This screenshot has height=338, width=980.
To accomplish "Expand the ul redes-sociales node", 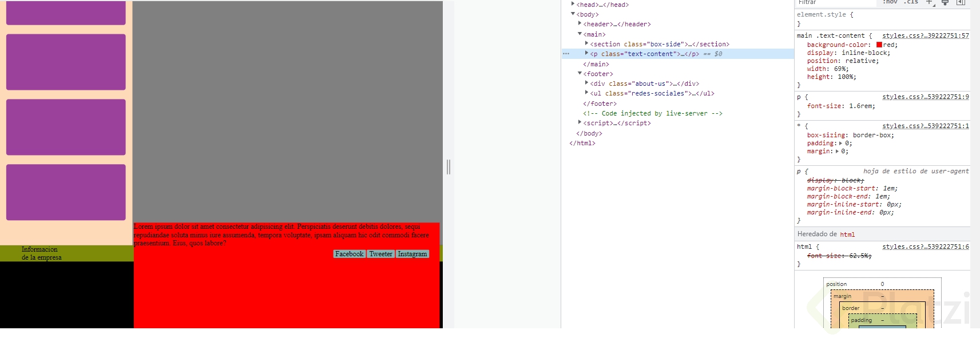I will (586, 93).
